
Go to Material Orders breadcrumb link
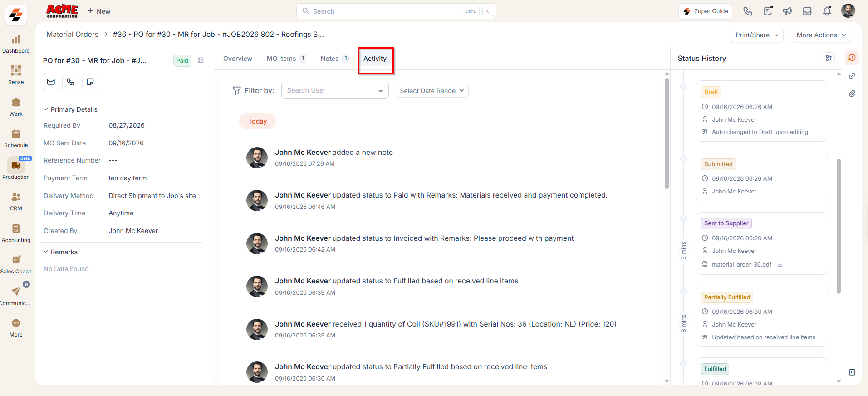click(x=72, y=35)
